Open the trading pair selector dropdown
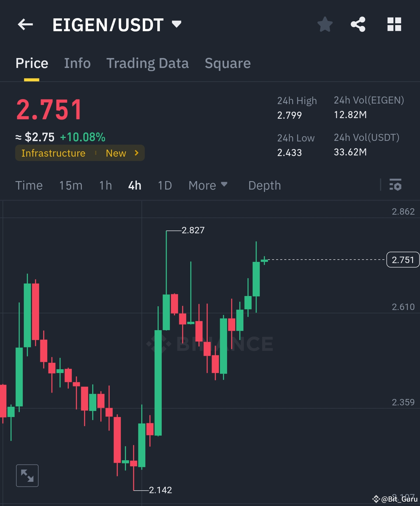This screenshot has height=506, width=420. [x=176, y=24]
